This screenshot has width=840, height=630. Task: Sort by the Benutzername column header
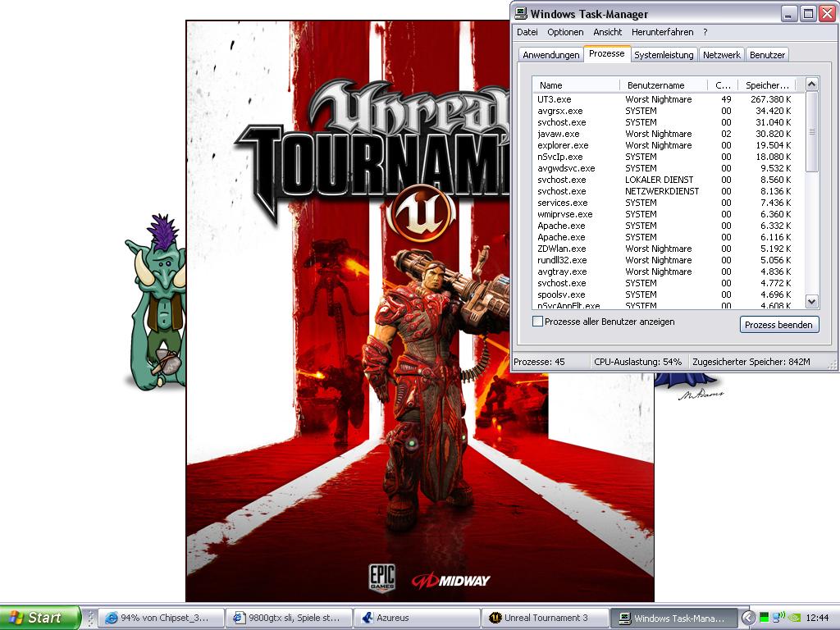click(x=663, y=85)
